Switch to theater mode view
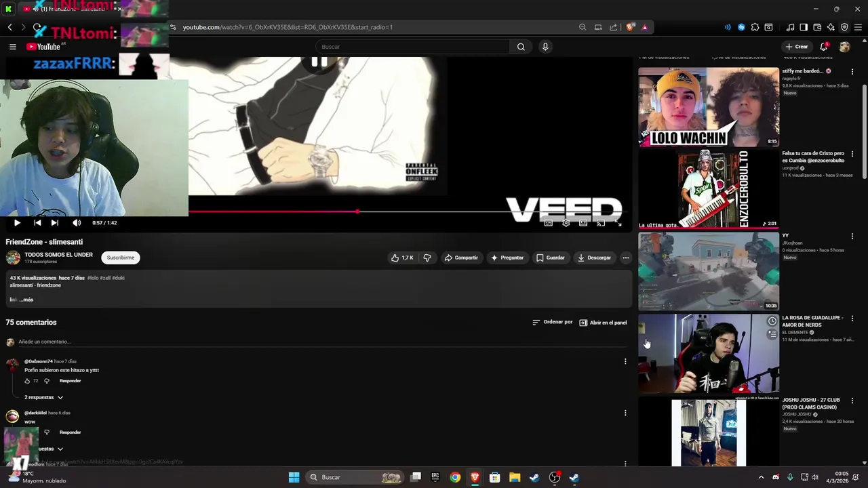Viewport: 868px width, 488px height. pos(583,222)
